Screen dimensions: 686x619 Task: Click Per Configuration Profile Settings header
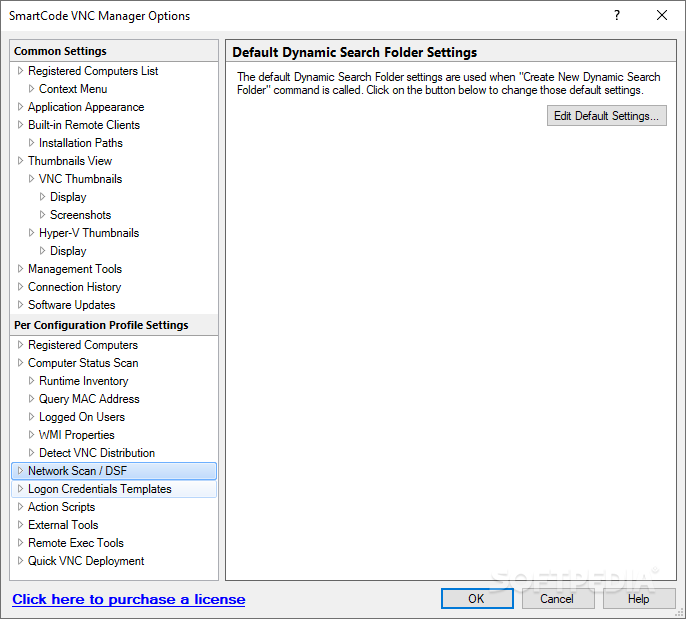tap(114, 325)
